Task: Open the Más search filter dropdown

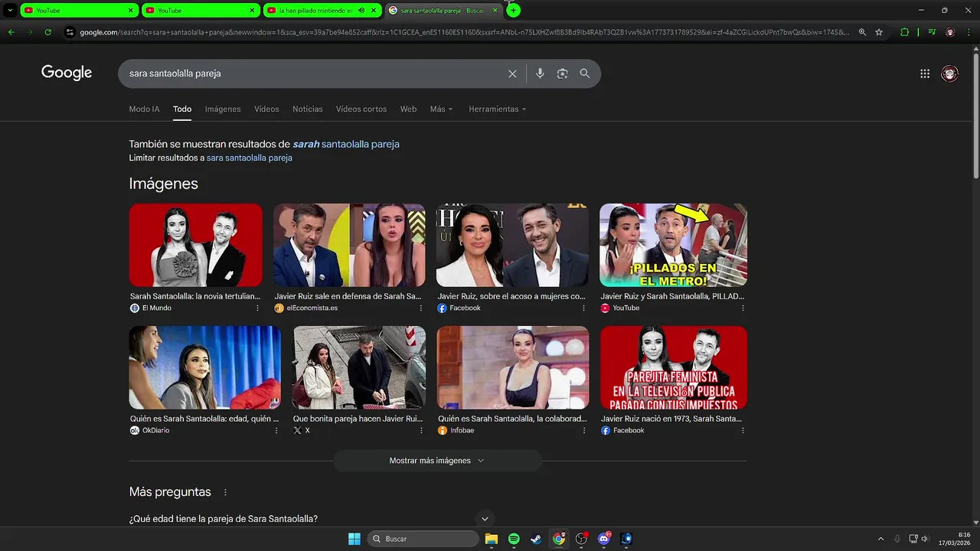Action: tap(441, 109)
